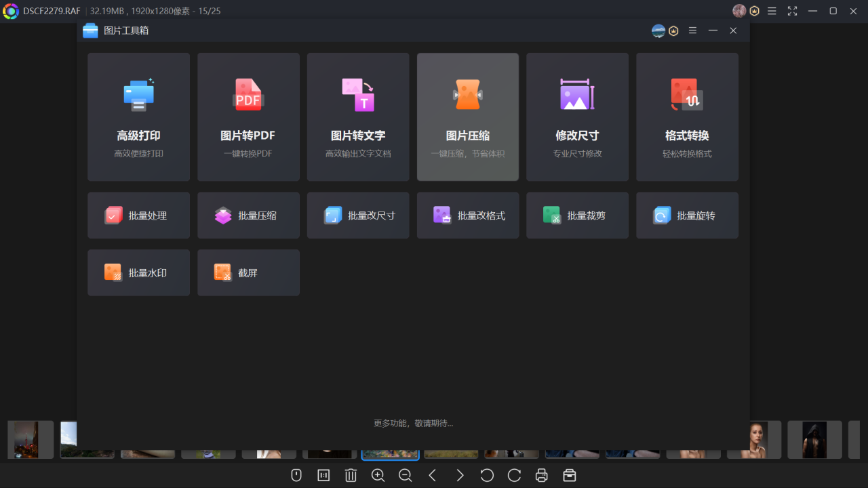The width and height of the screenshot is (868, 488).
Task: Select the 图片压缩 image compression tile
Action: pos(468,117)
